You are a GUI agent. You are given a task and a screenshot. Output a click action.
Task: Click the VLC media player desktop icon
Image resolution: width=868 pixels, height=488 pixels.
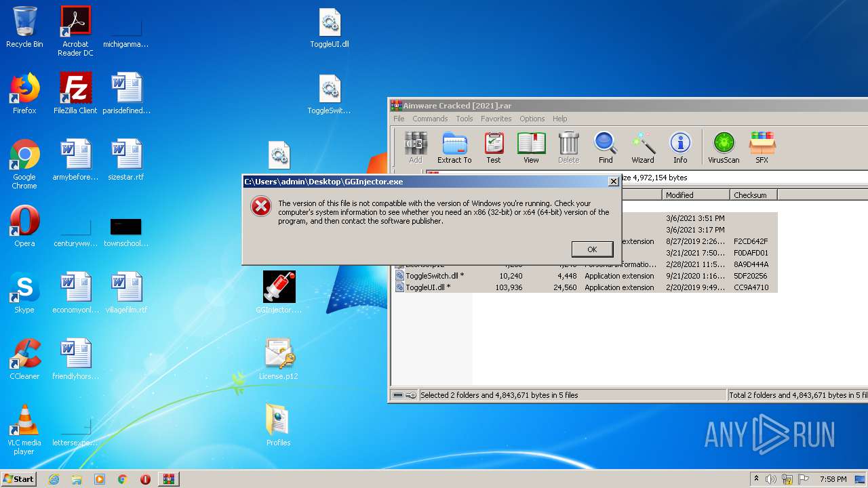[x=24, y=430]
